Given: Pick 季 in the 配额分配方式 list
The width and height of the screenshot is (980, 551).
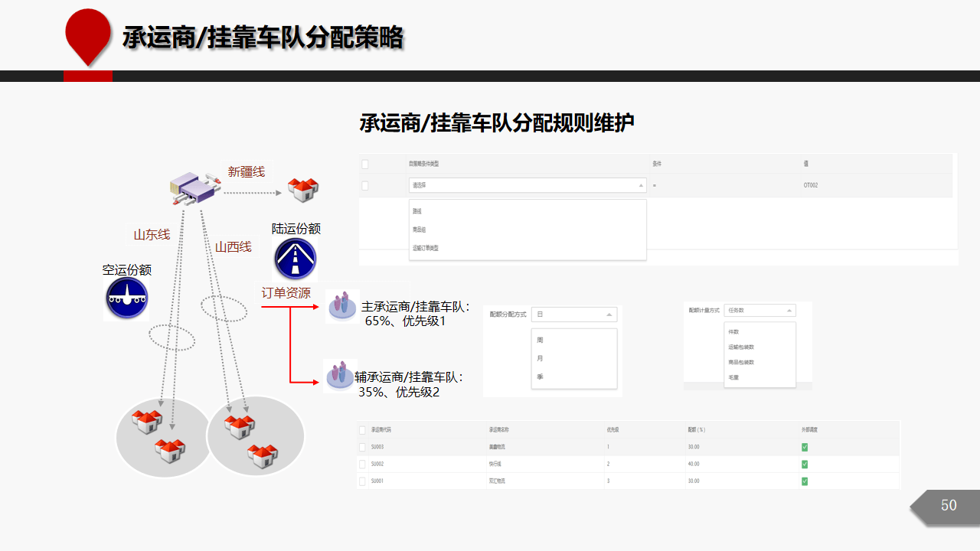Looking at the screenshot, I should click(x=574, y=377).
